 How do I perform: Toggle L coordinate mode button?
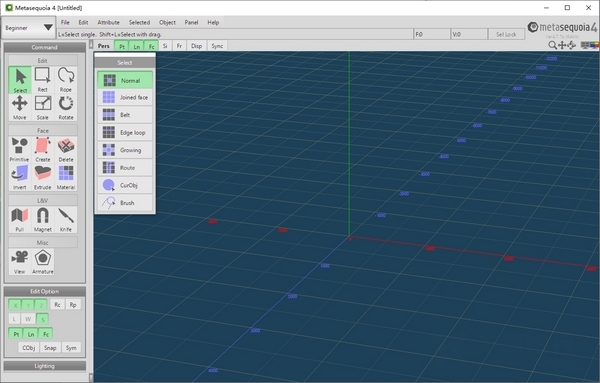(15, 319)
